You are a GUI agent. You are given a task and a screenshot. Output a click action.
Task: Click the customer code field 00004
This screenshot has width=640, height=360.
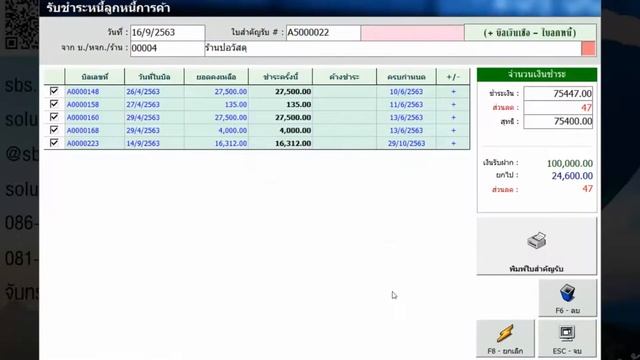pyautogui.click(x=167, y=48)
